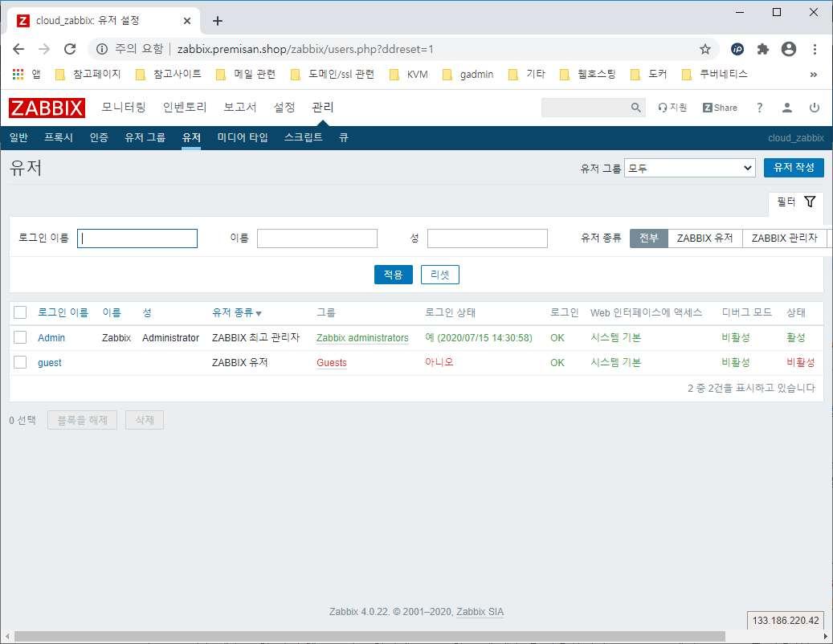Switch to 큐 submenu
This screenshot has height=644, width=833.
click(x=344, y=137)
